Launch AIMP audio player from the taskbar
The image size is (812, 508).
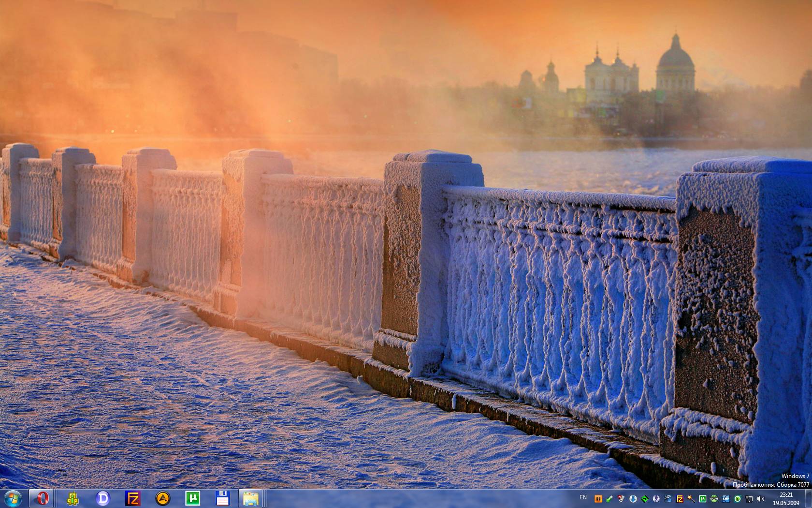[x=162, y=498]
